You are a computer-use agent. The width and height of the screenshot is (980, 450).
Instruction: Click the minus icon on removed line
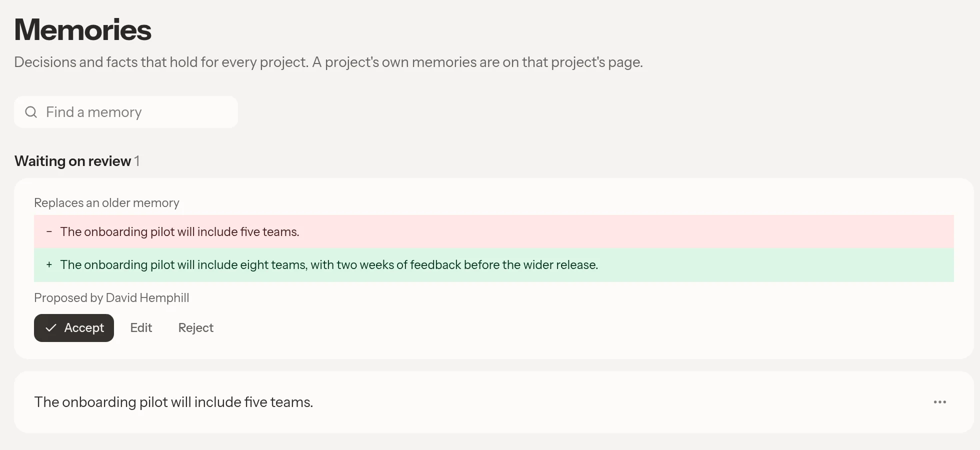click(x=49, y=231)
